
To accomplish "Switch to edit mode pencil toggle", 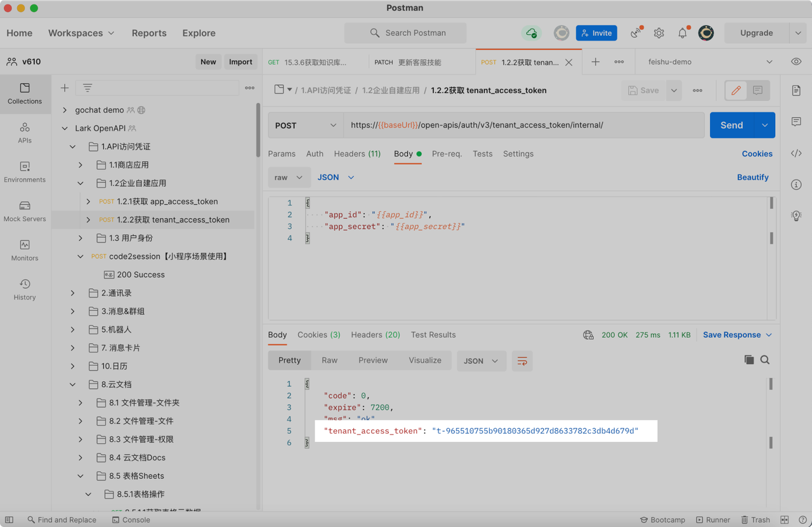I will click(736, 91).
